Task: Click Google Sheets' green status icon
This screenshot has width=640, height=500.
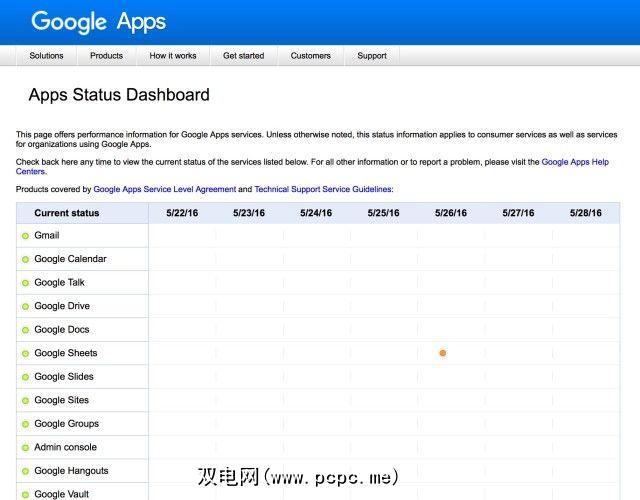Action: coord(26,353)
